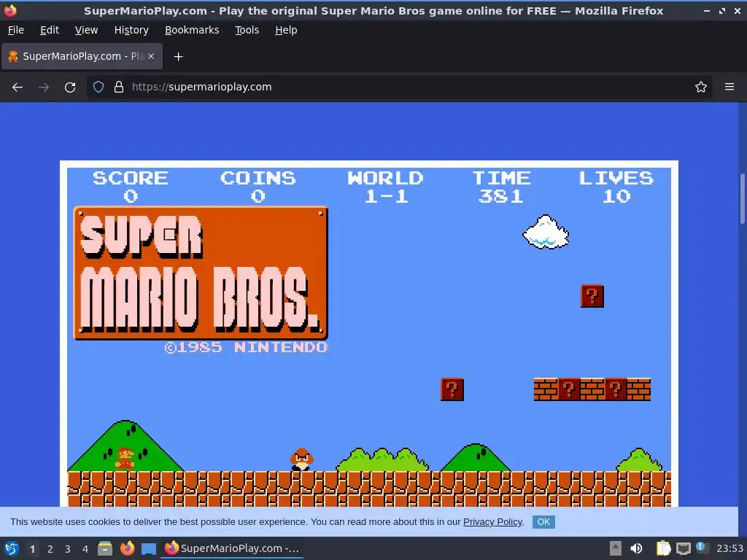Click the page vertical scrollbar thumb
Image resolution: width=747 pixels, height=560 pixels.
(x=742, y=198)
